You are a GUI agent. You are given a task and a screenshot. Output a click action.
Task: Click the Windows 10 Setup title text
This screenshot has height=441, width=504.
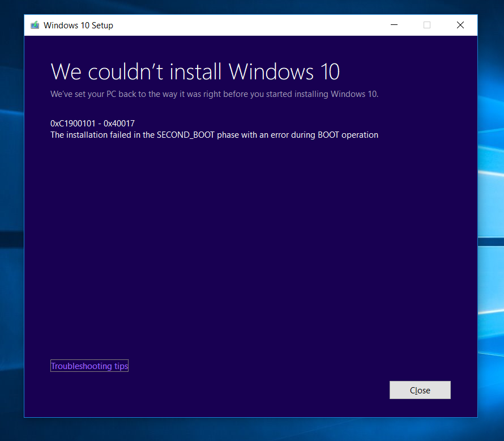tap(78, 26)
